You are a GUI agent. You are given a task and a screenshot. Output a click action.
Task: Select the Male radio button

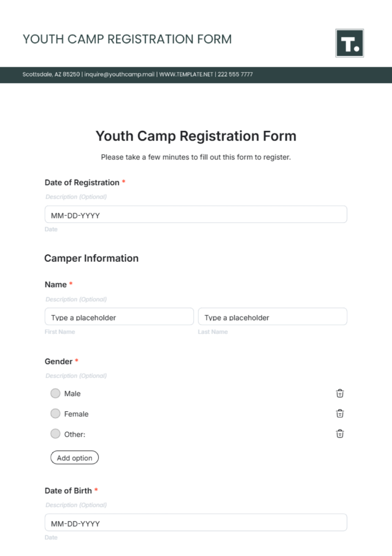(x=55, y=393)
